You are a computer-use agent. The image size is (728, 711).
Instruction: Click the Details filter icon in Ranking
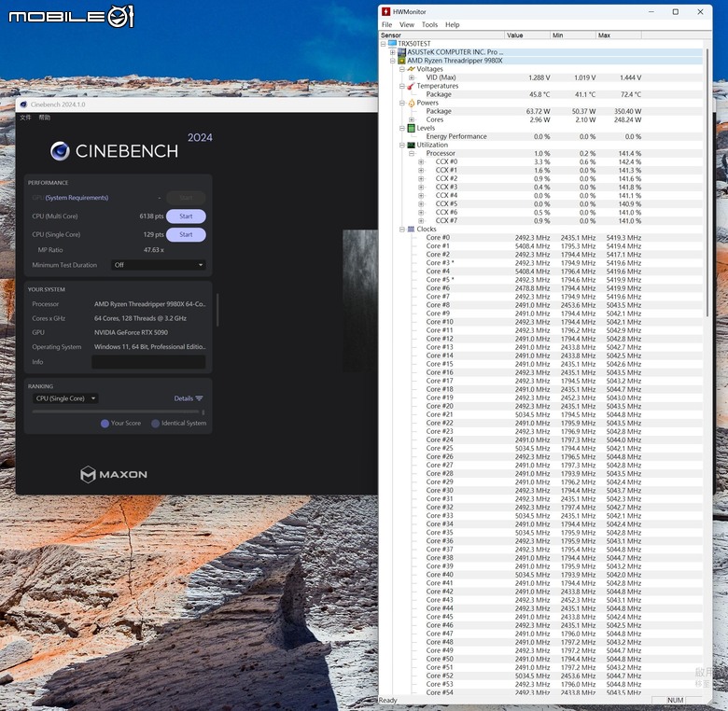click(x=199, y=398)
